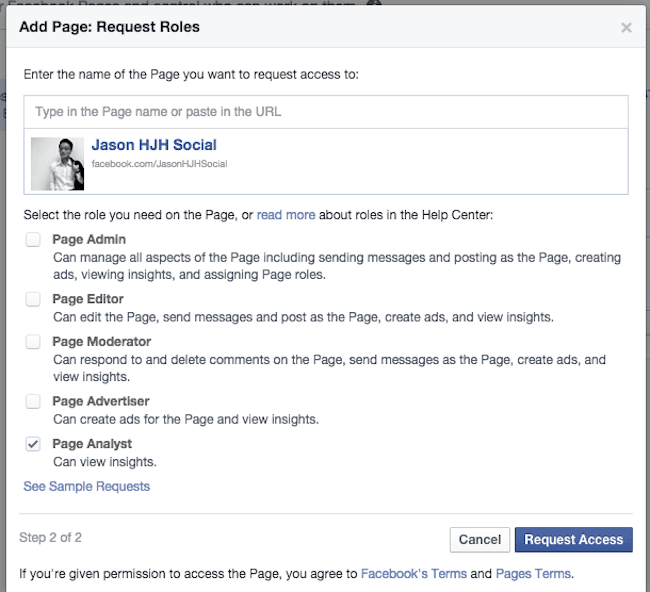
Task: Click the 'Add Page: Request Roles' title
Action: click(109, 27)
